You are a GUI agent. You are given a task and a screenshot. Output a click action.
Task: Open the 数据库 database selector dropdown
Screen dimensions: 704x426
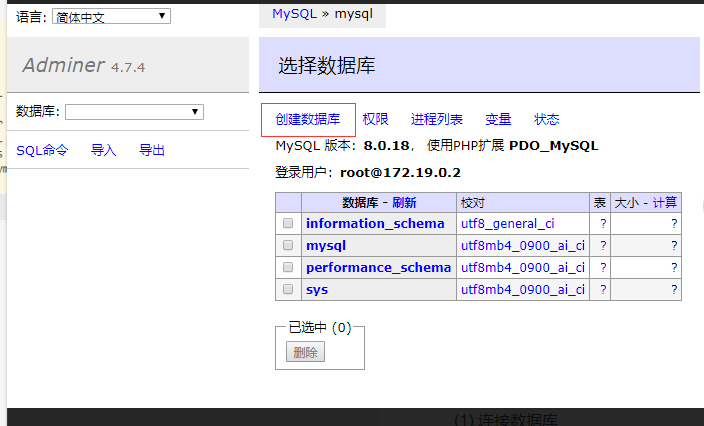pyautogui.click(x=134, y=112)
